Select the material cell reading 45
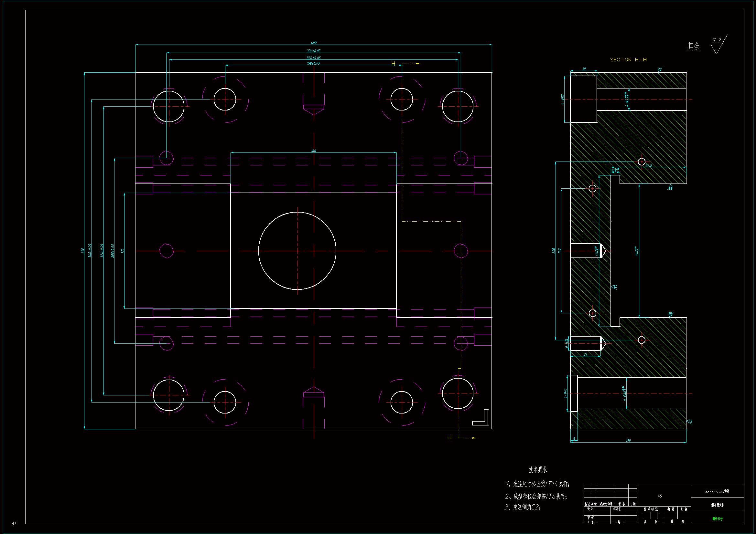This screenshot has height=534, width=756. pyautogui.click(x=660, y=496)
